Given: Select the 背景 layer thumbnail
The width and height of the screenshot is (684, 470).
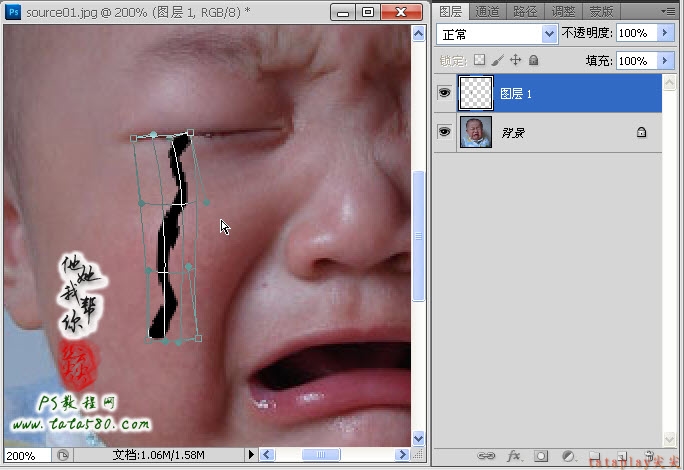Looking at the screenshot, I should 475,132.
